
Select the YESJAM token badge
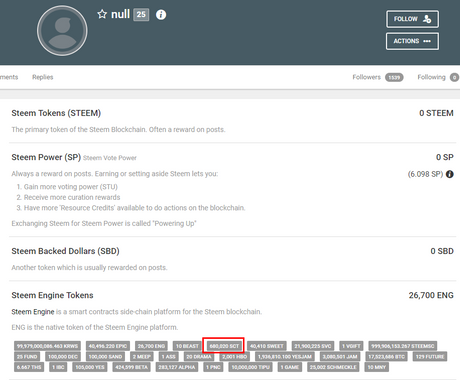click(285, 357)
